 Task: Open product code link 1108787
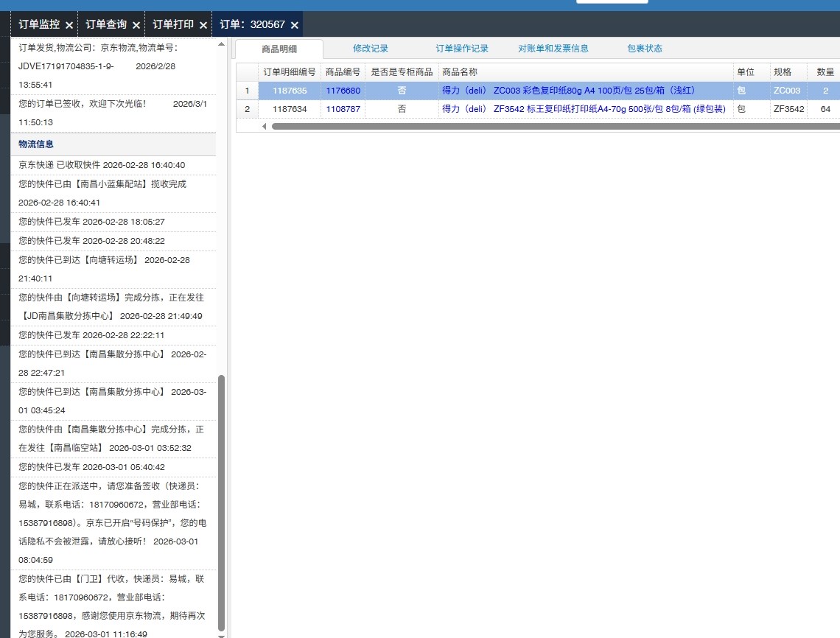pyautogui.click(x=343, y=109)
